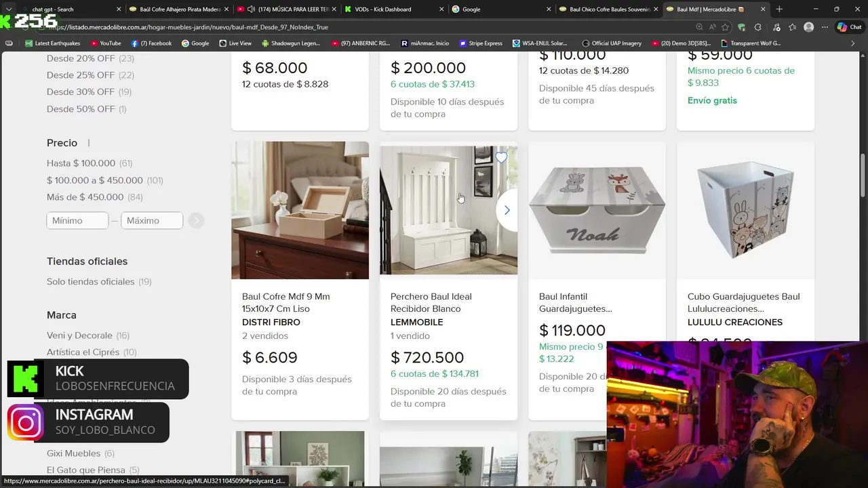Mute the MÚSICA PARA LEER tab speaker

tap(251, 9)
